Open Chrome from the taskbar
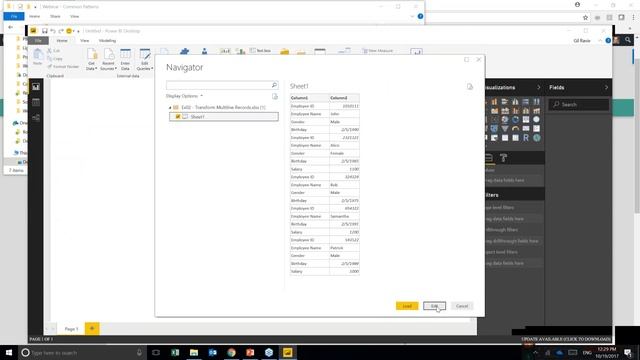This screenshot has height=360, width=640. point(231,352)
